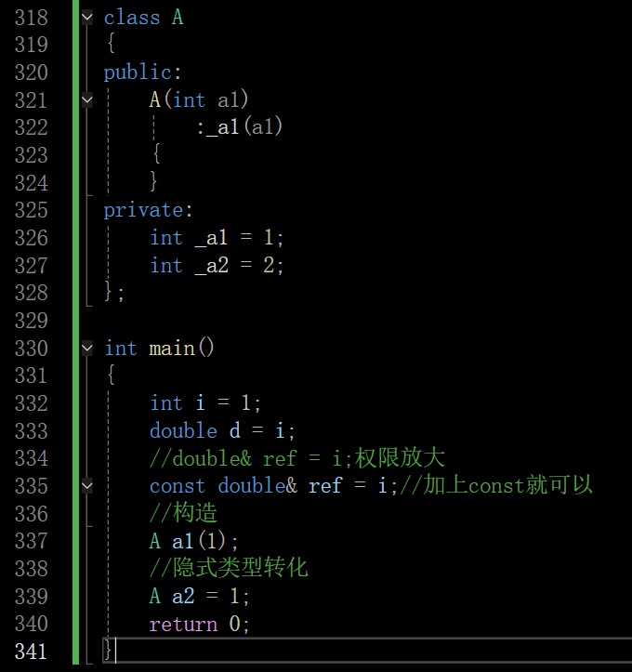Viewport: 632px width, 672px height.
Task: Click line number 341 in the gutter
Action: point(31,652)
